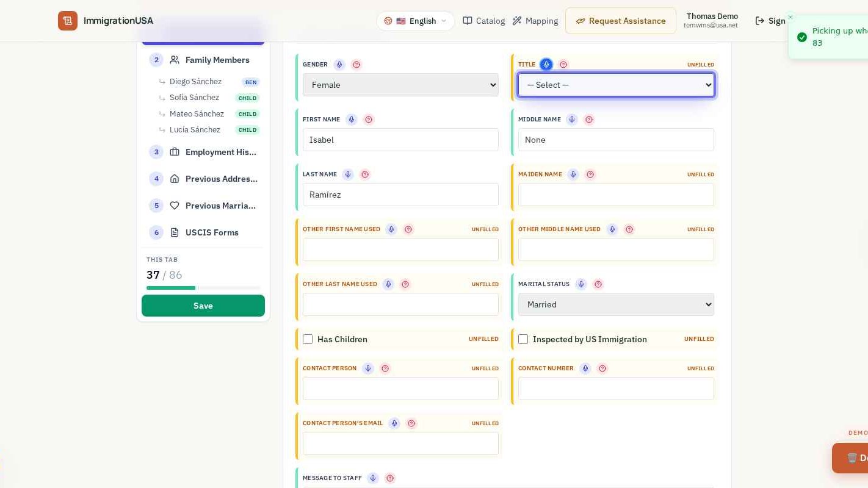Activate the Title field microphone icon
This screenshot has width=868, height=488.
click(x=546, y=65)
